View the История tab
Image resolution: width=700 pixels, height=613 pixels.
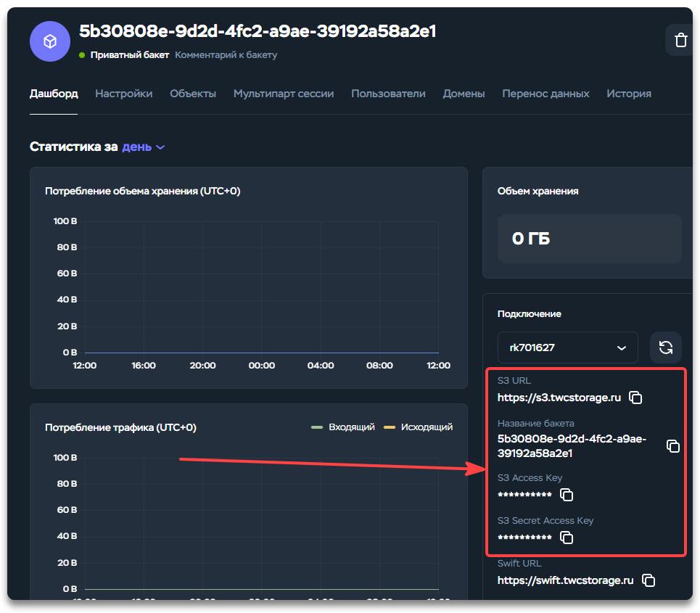[629, 94]
